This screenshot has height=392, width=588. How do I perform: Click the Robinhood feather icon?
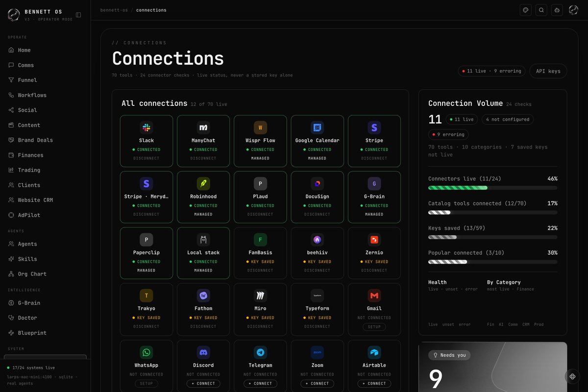point(203,184)
